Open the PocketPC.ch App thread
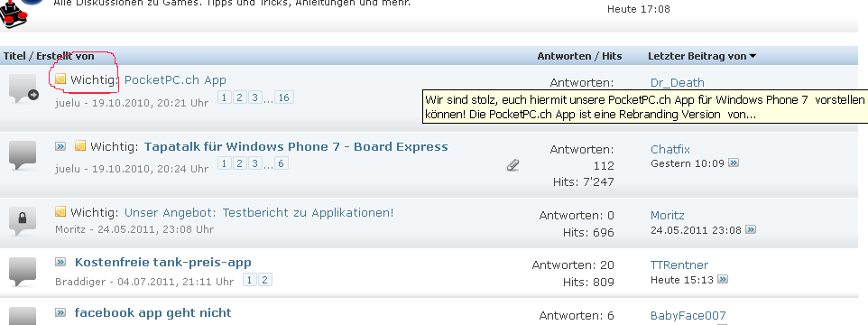 [175, 79]
